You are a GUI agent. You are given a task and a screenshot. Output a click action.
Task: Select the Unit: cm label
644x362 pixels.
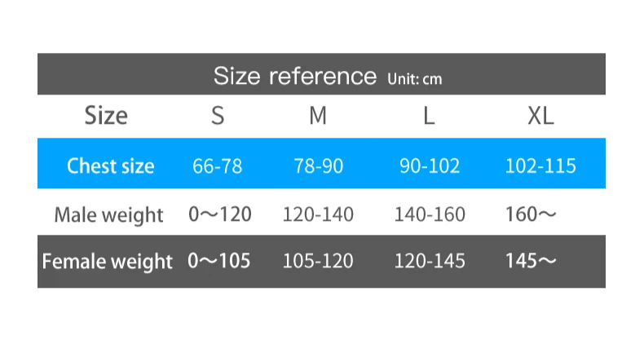(414, 79)
